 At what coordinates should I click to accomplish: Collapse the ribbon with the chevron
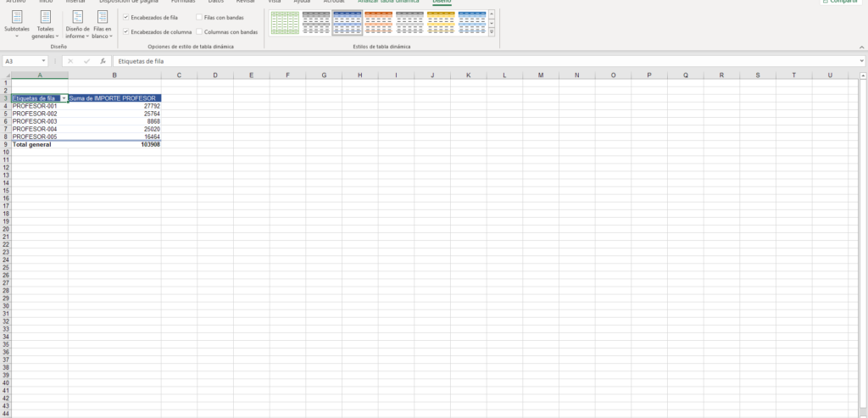pos(861,47)
